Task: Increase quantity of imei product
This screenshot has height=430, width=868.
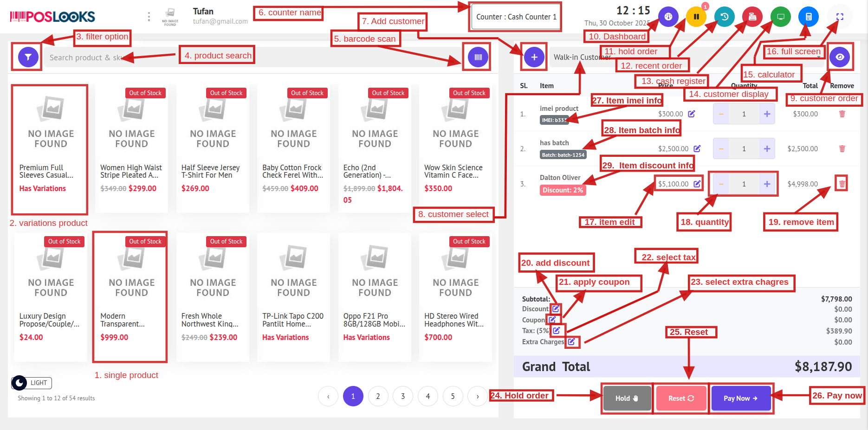Action: pyautogui.click(x=767, y=114)
